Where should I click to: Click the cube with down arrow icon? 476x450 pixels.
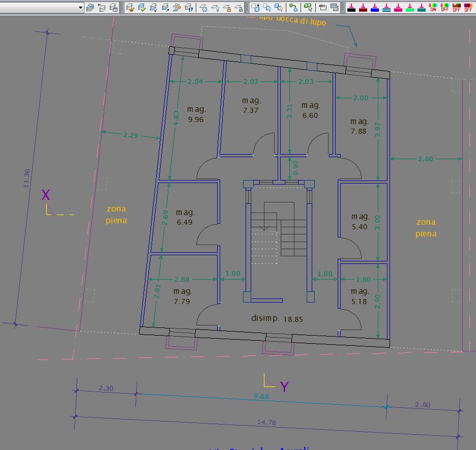255,7
